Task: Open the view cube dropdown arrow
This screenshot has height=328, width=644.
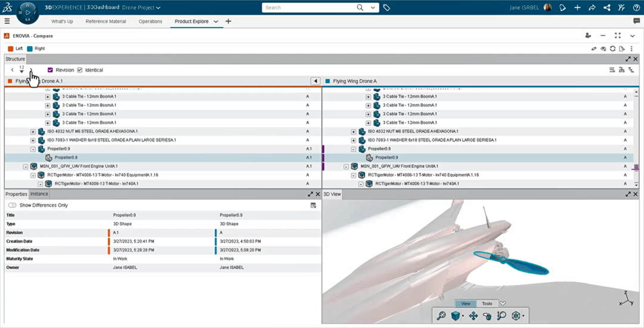Action: coord(463,316)
